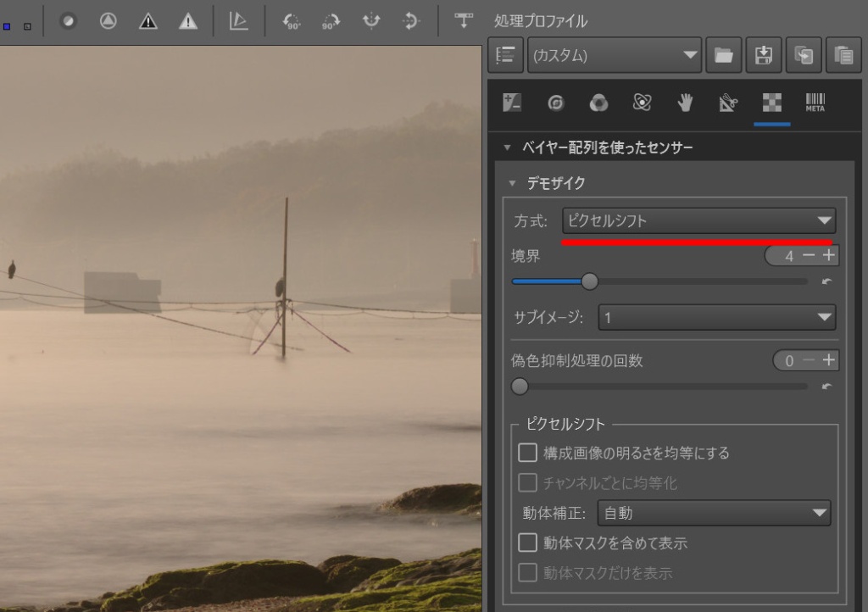Open the 方式 demosaic method dropdown
868x612 pixels.
click(x=699, y=220)
